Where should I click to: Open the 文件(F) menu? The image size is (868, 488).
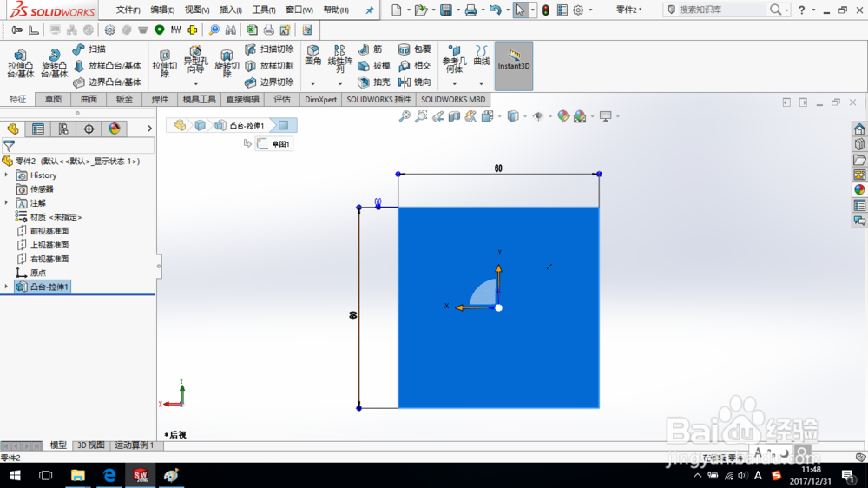[128, 10]
